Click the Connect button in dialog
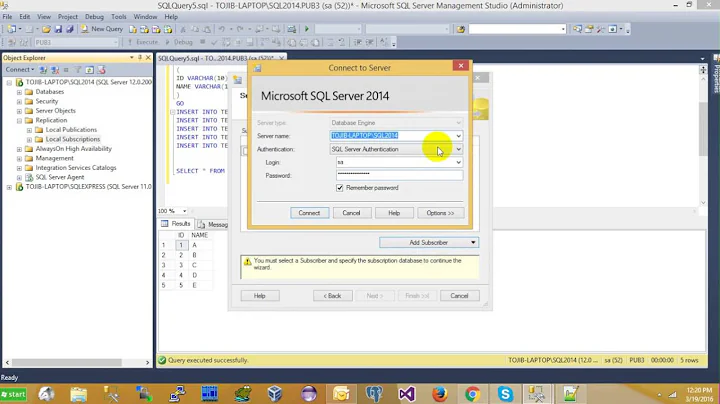The height and width of the screenshot is (404, 720). pyautogui.click(x=309, y=213)
